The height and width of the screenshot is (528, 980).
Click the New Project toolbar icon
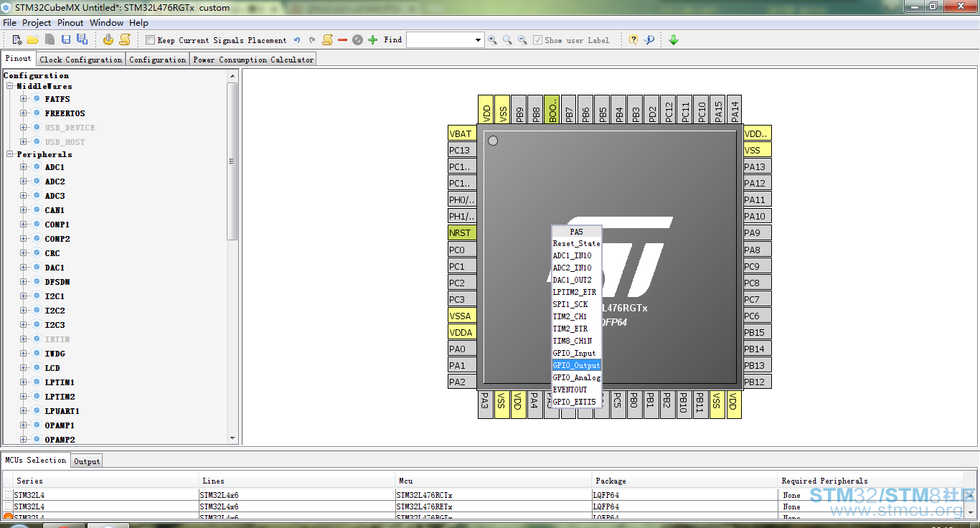(x=17, y=40)
